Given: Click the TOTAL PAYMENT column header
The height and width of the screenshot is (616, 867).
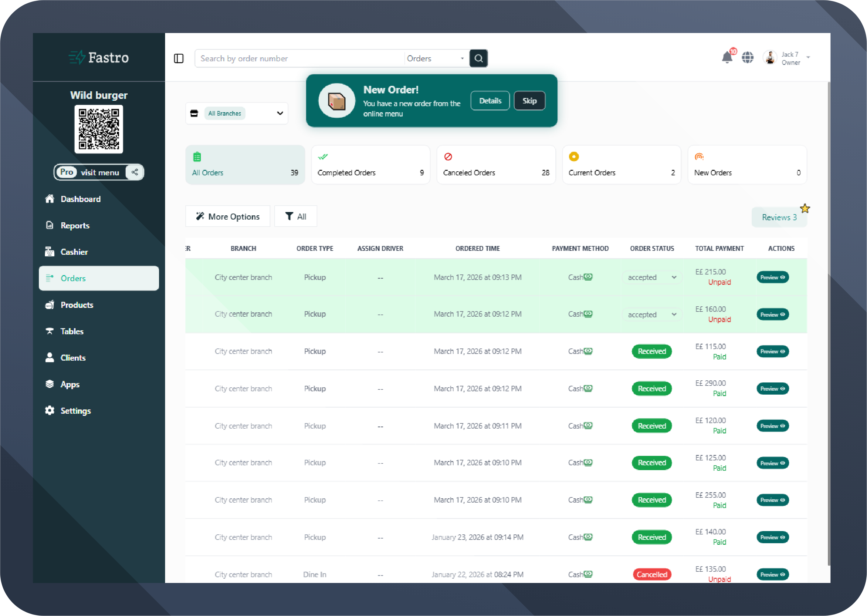Looking at the screenshot, I should tap(719, 248).
